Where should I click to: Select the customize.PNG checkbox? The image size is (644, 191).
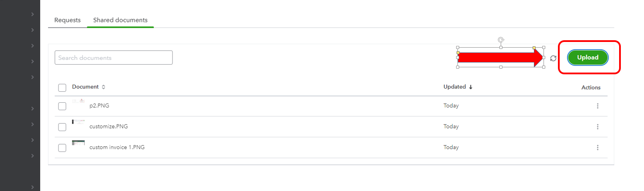pos(62,127)
